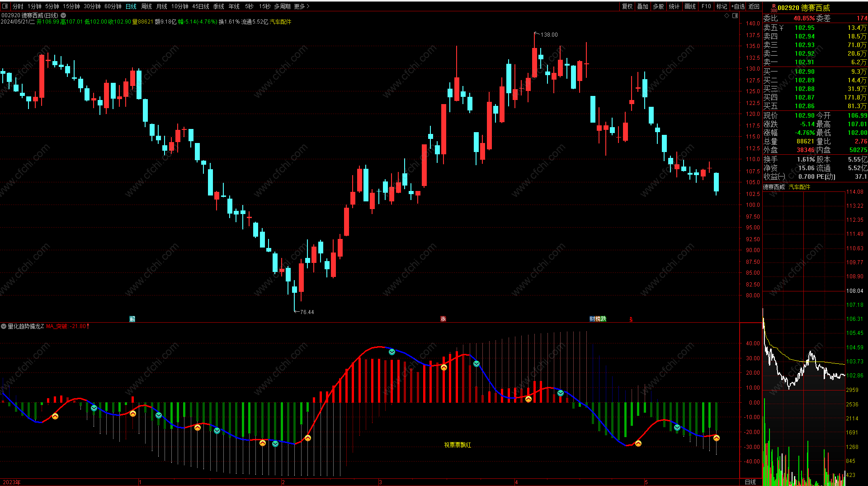
Task: Click the 叠加 overlay button
Action: 643,6
